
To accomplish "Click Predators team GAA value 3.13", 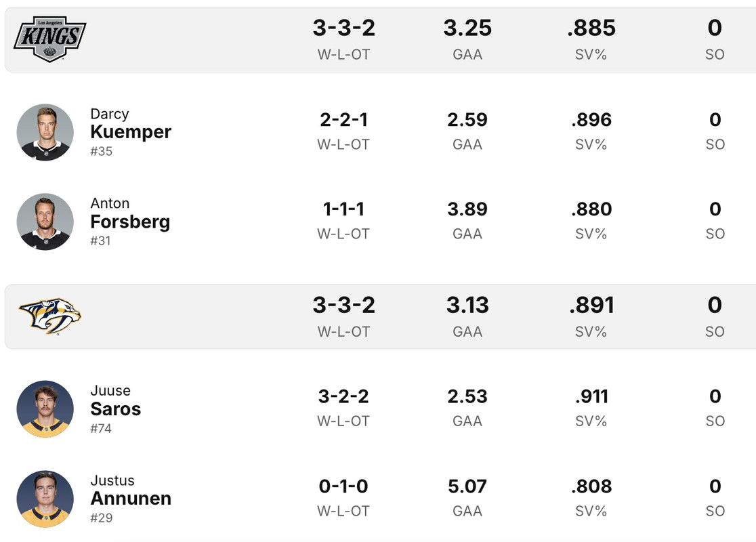I will (467, 306).
